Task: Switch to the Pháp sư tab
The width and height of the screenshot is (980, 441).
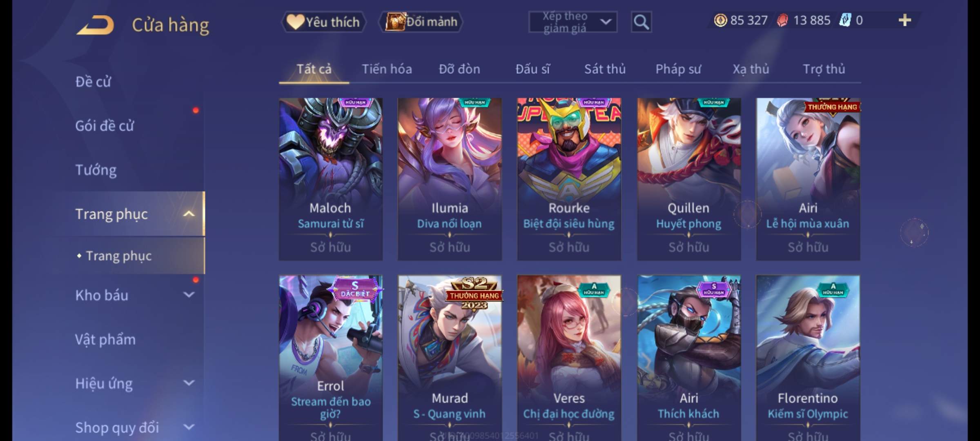Action: pyautogui.click(x=678, y=69)
